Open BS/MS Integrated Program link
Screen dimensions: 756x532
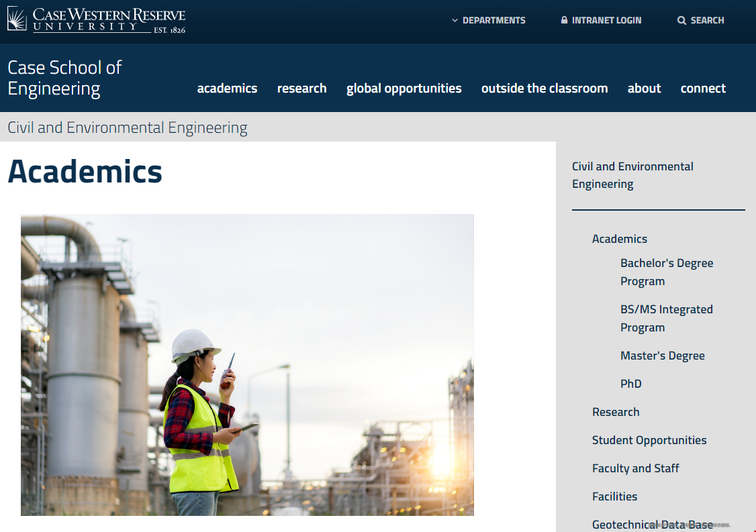point(666,318)
